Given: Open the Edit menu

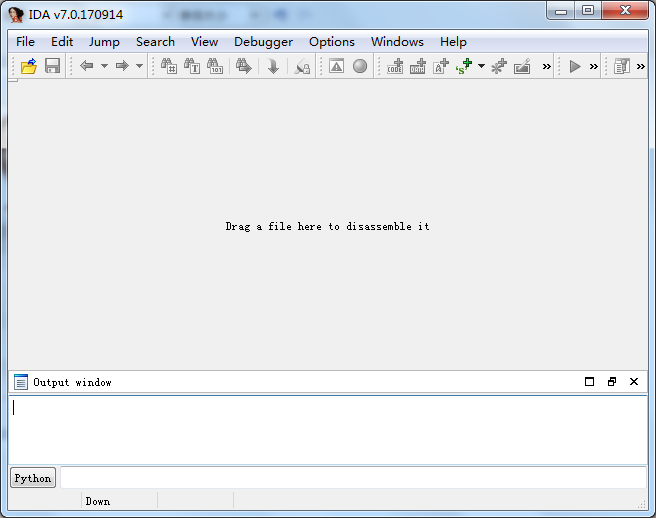Looking at the screenshot, I should pyautogui.click(x=62, y=42).
